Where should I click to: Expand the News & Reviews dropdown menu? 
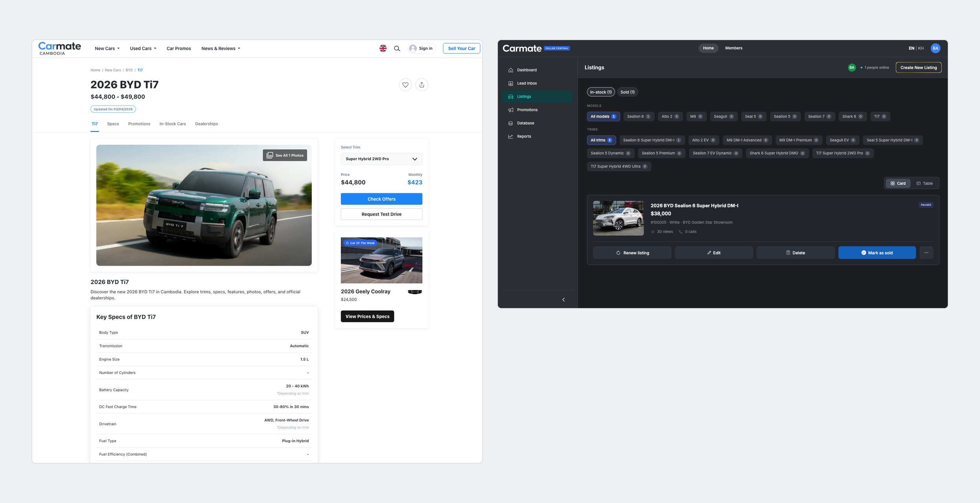click(221, 49)
